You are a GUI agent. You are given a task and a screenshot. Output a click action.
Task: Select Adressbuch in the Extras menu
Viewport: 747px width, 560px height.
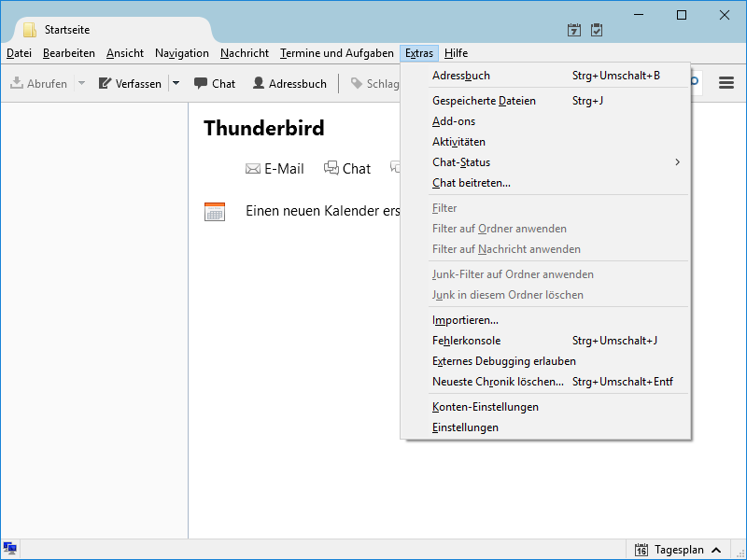click(x=546, y=76)
